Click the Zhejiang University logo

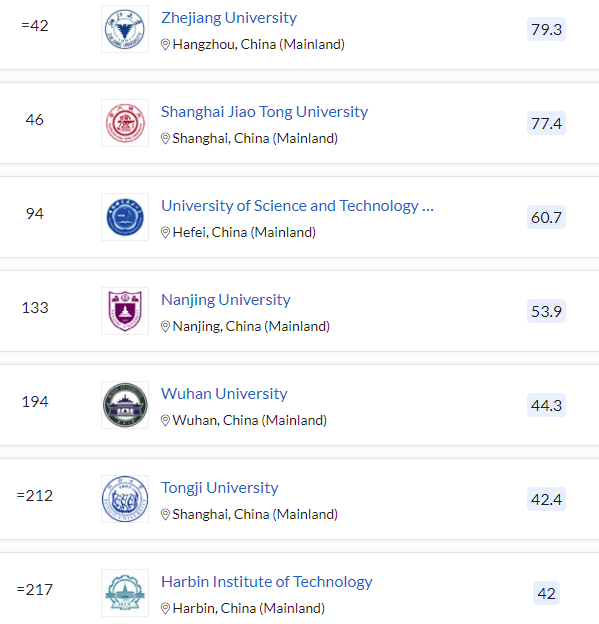(x=125, y=29)
